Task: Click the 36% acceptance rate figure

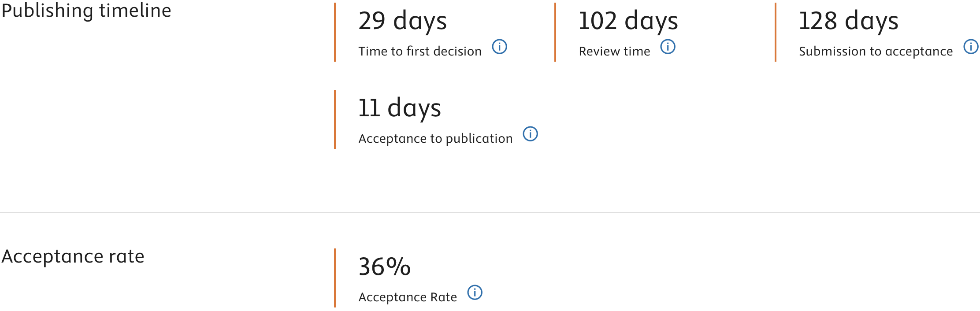Action: point(385,267)
